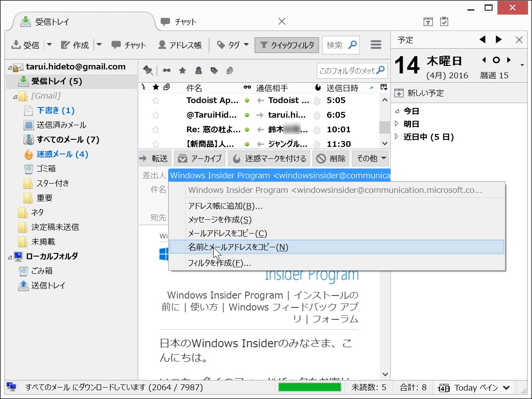Screen dimensions: 532x399
Task: Toggle the クイックフィルタ toolbar button
Action: coord(286,45)
